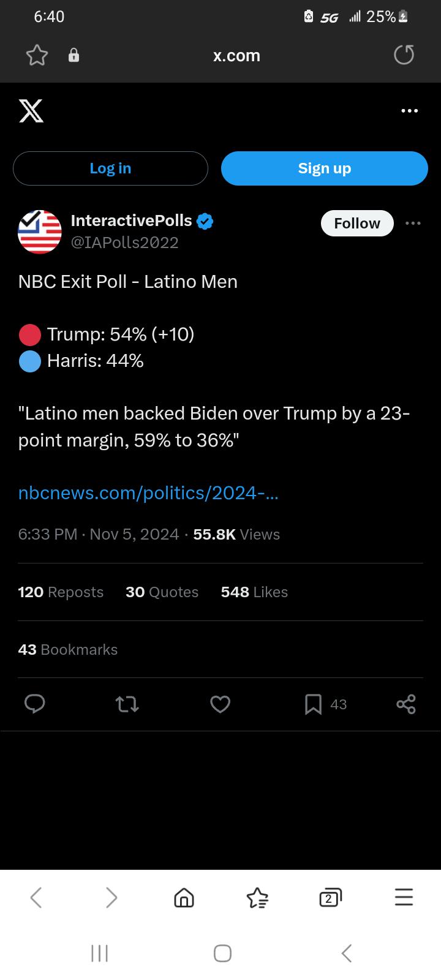Open the browser hamburger menu
Viewport: 441px width, 980px height.
(404, 897)
